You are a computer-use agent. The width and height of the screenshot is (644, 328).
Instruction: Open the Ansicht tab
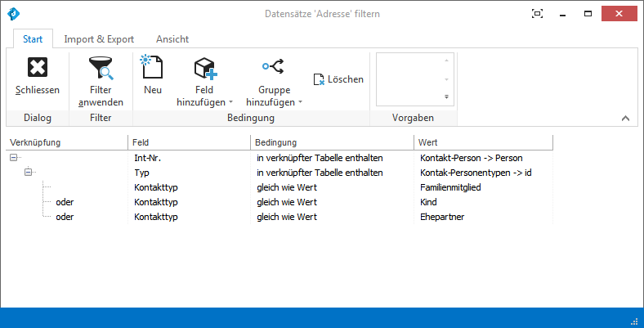pos(172,39)
